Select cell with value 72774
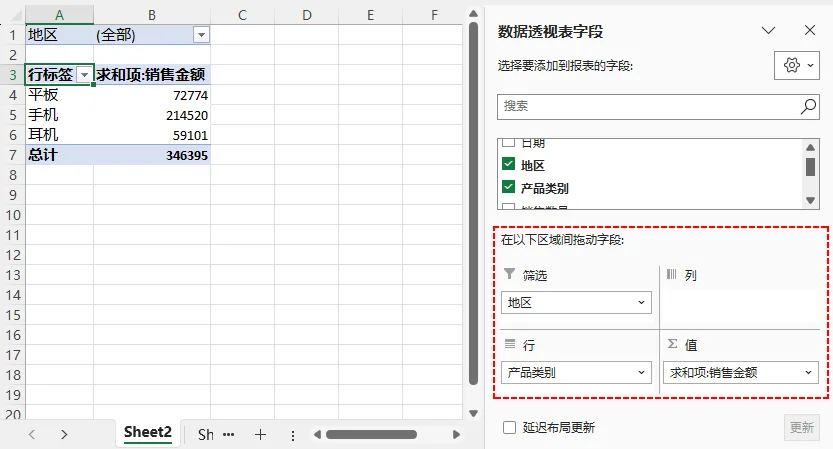The height and width of the screenshot is (449, 833). pyautogui.click(x=152, y=95)
